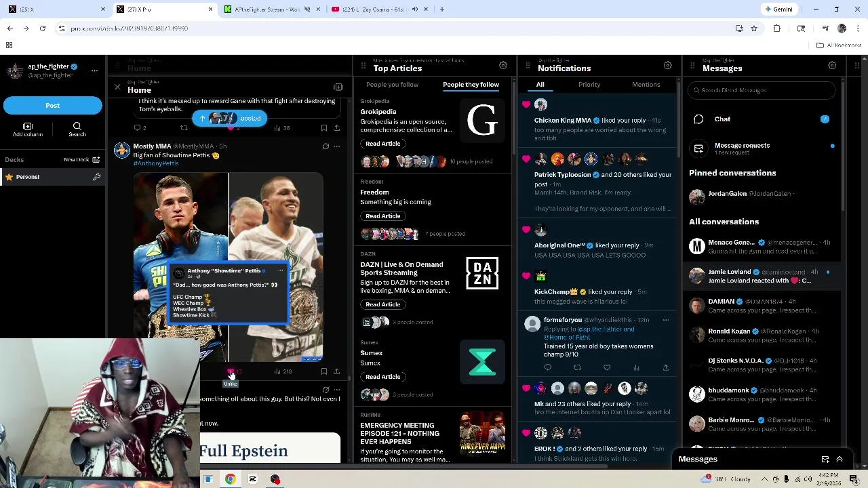Open Menace Gene... conversation
The width and height of the screenshot is (868, 488).
click(762, 246)
